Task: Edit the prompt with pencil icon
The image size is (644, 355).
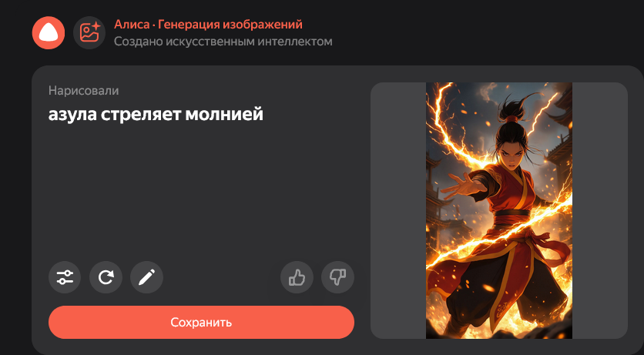Action: 146,277
